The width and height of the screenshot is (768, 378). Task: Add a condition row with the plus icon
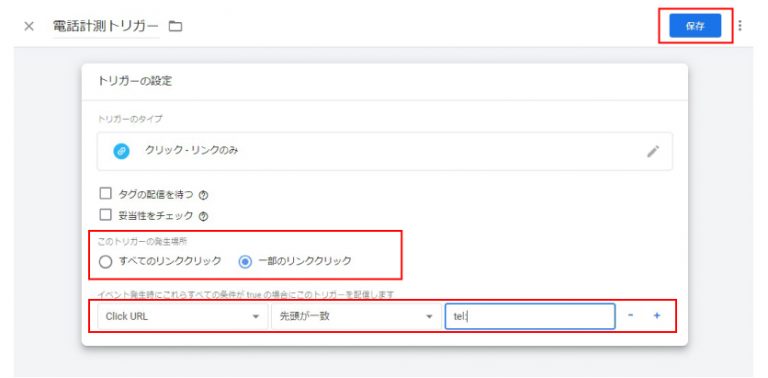[x=657, y=316]
